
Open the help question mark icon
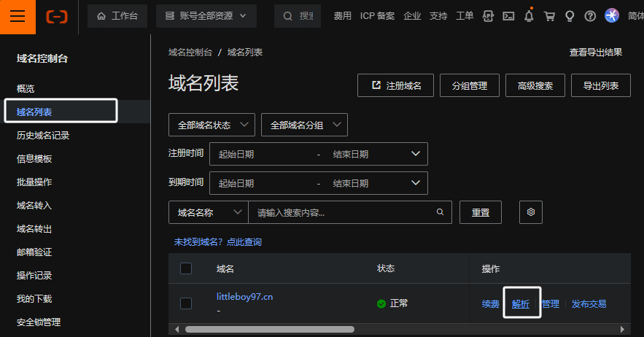[590, 16]
